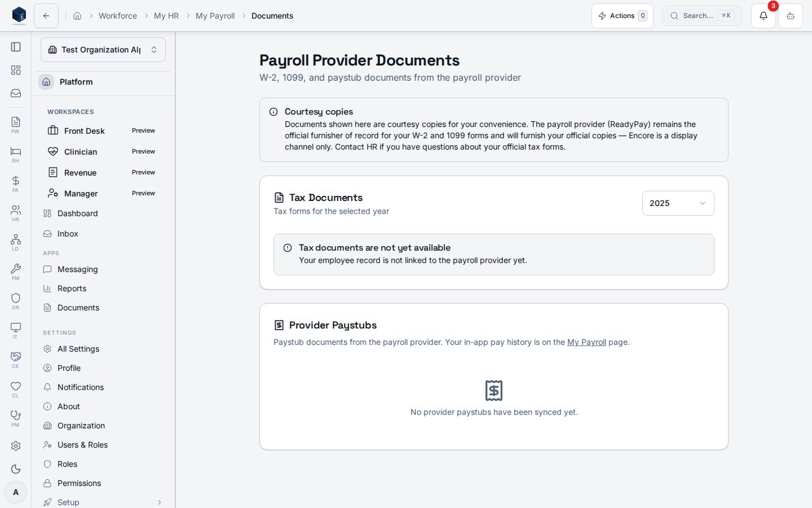Open Permissions settings
812x508 pixels.
pyautogui.click(x=103, y=483)
